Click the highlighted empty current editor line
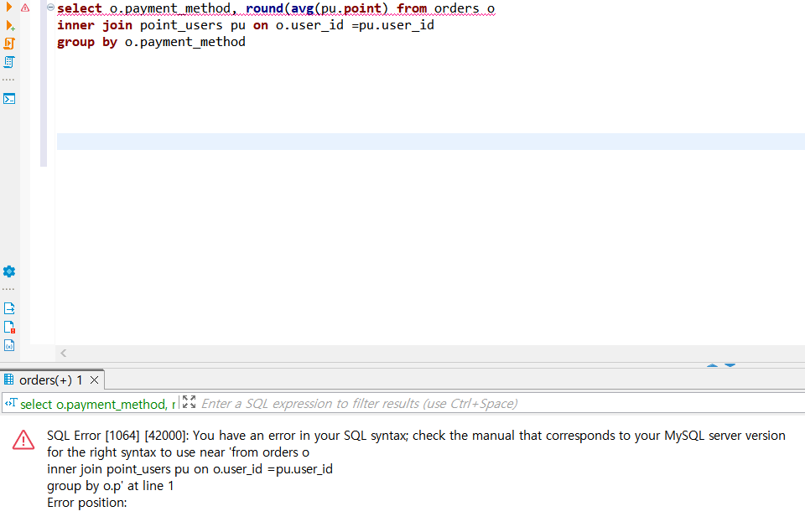Image resolution: width=805 pixels, height=532 pixels. [x=431, y=142]
